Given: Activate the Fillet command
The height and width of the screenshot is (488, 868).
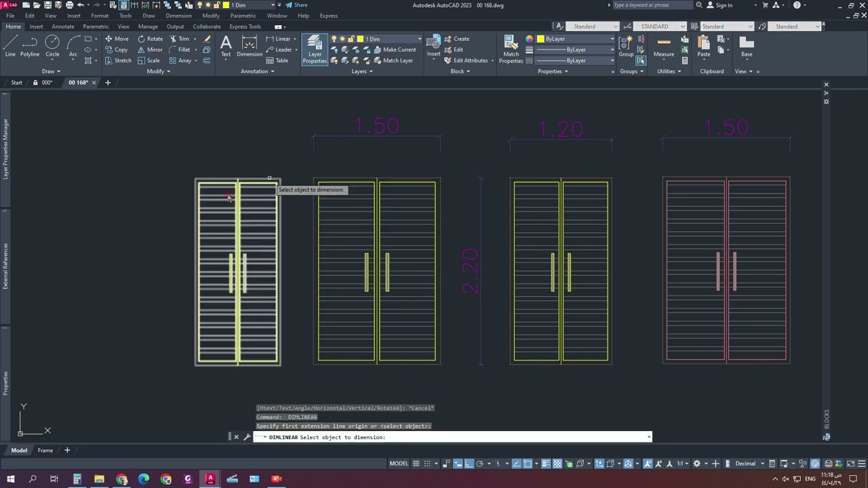Looking at the screenshot, I should point(180,49).
